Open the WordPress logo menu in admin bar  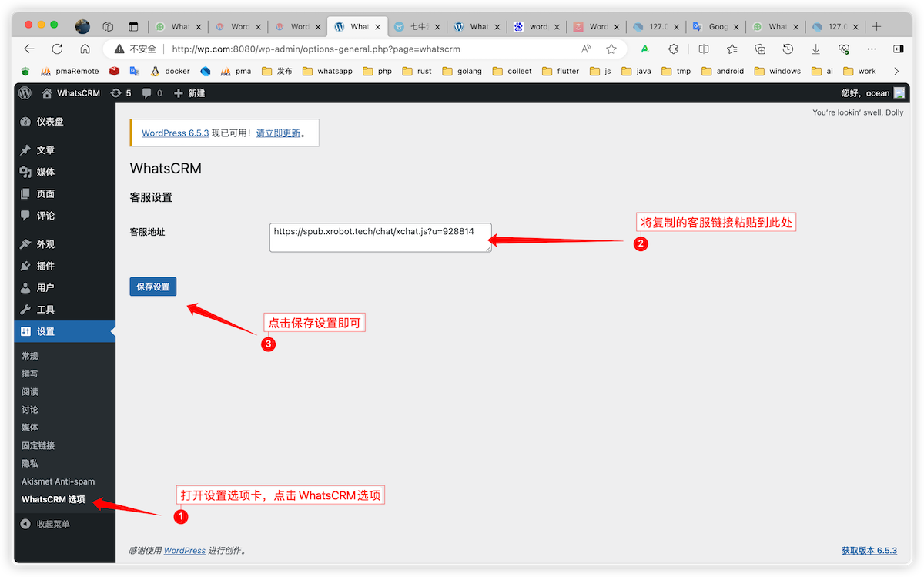pos(25,93)
